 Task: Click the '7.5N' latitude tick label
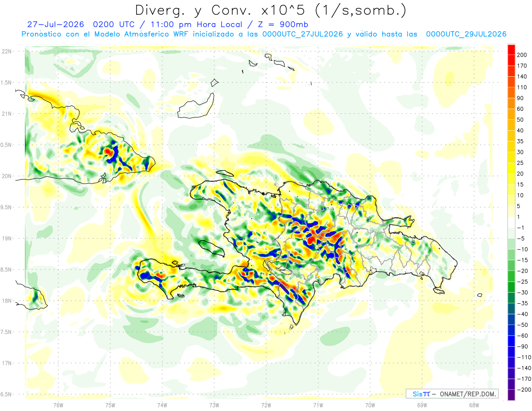(7, 333)
